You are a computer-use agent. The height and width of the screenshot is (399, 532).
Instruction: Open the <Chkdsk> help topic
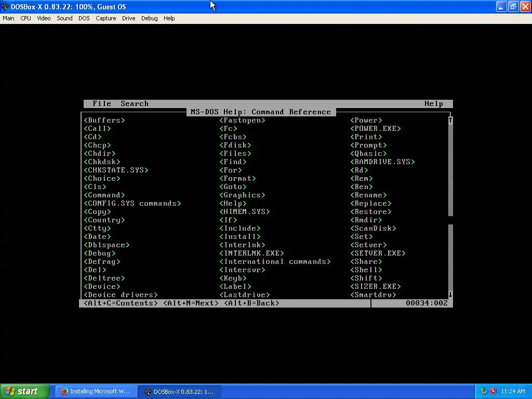click(102, 162)
